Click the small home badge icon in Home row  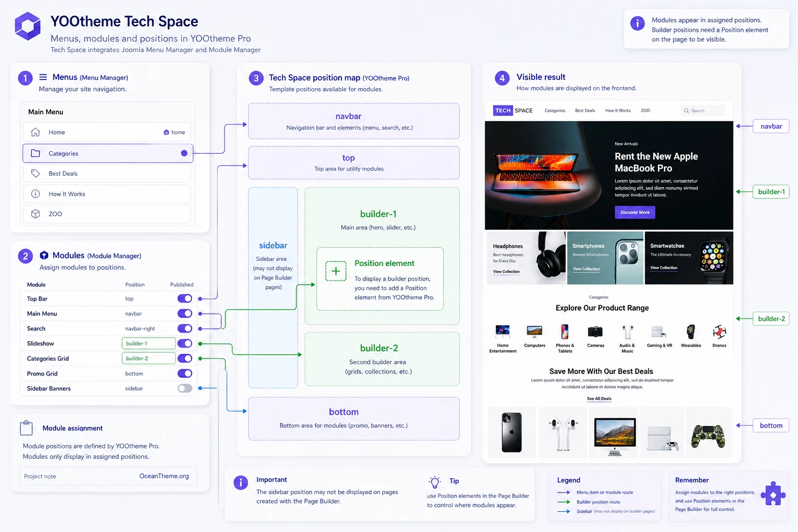click(166, 132)
